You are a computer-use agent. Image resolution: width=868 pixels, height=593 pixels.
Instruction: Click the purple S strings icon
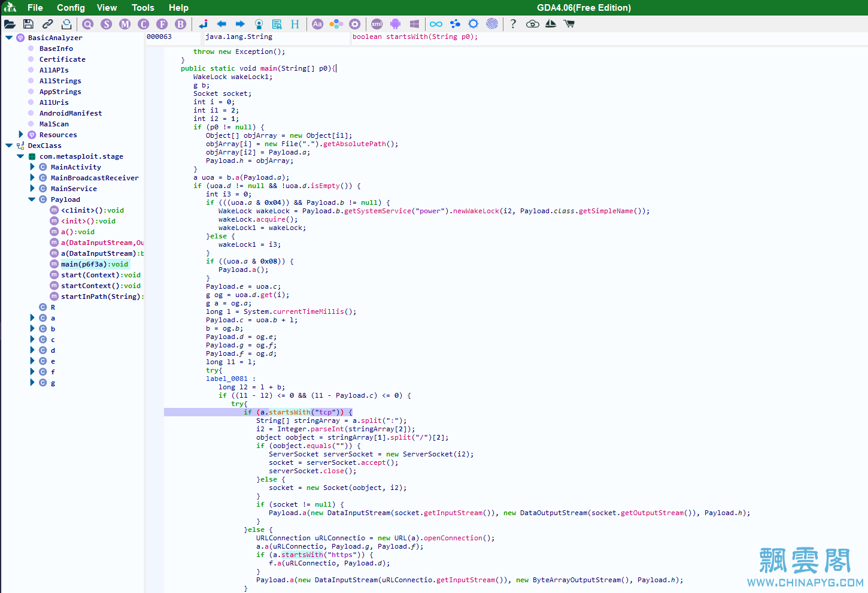[107, 24]
